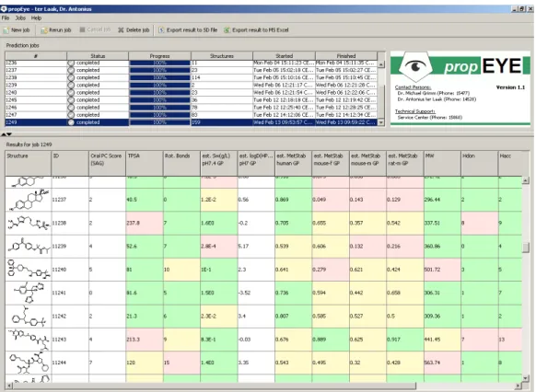Click results table vertical scrollbar down arrow
Viewport: 536px width, 392px height.
[x=526, y=377]
